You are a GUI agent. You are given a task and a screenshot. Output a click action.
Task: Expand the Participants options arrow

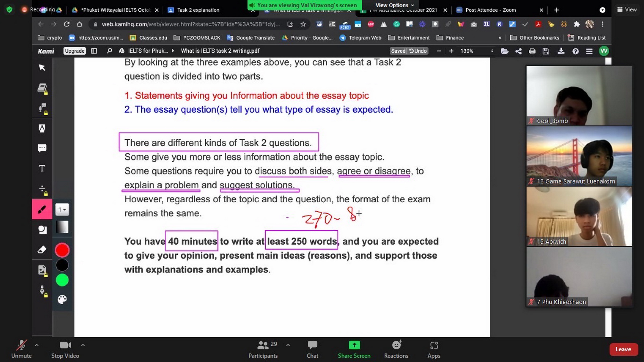point(288,345)
